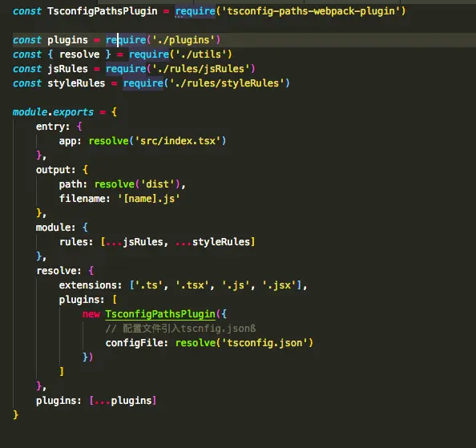This screenshot has width=476, height=448.
Task: Click the destructured resolve name inside braces
Action: 79,54
